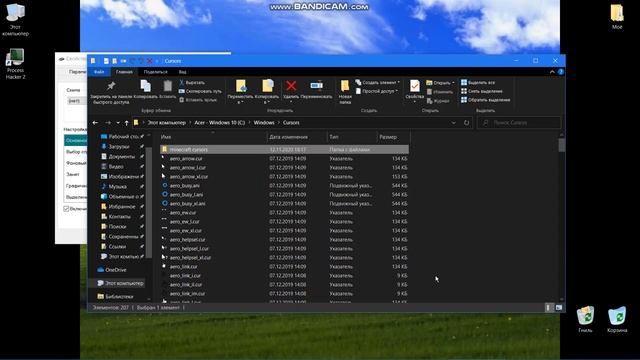Open Видео in navigation pane
This screenshot has width=640, height=360.
(116, 167)
